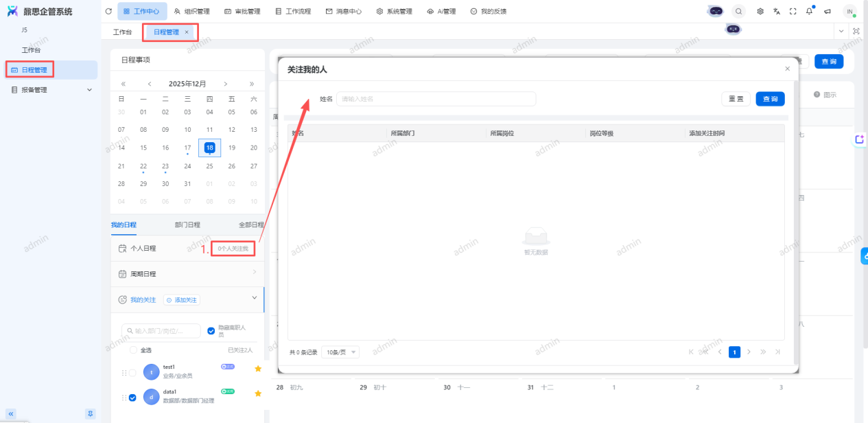Click the refresh icon in top bar

coord(108,12)
